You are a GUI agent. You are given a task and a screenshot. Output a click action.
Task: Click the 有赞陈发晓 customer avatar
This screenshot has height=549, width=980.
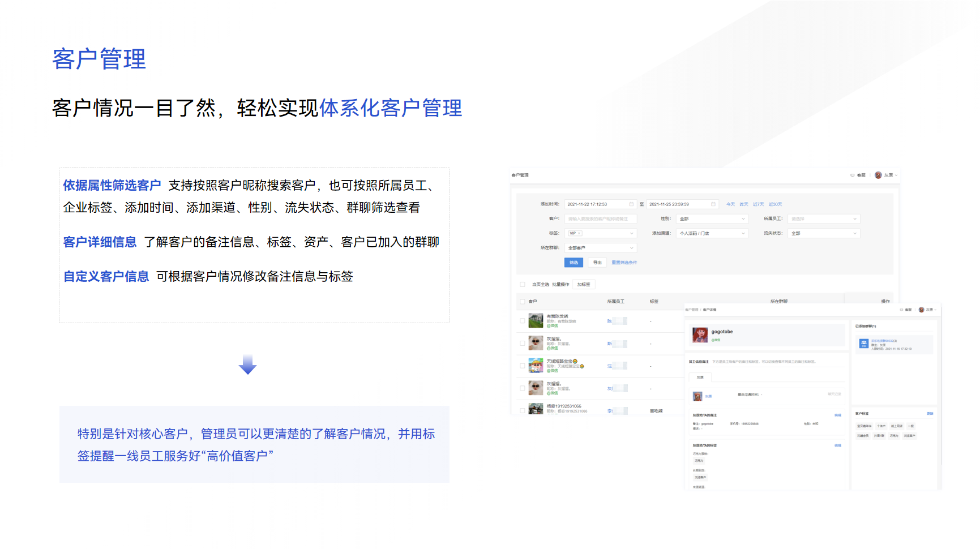coord(536,321)
